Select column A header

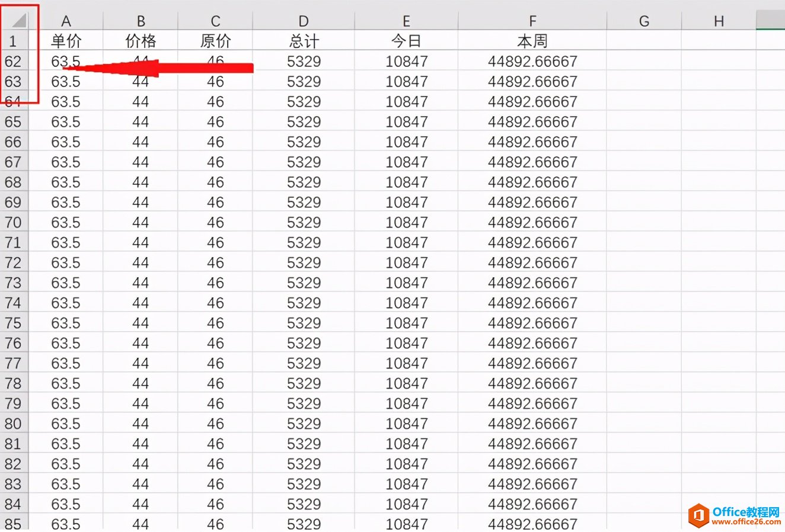[x=66, y=21]
